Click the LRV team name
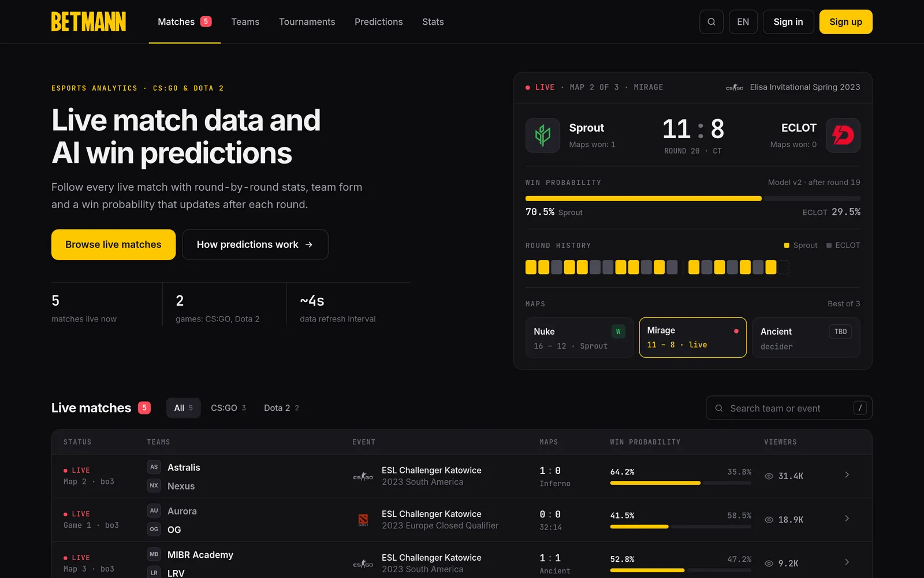The image size is (924, 578). [176, 573]
